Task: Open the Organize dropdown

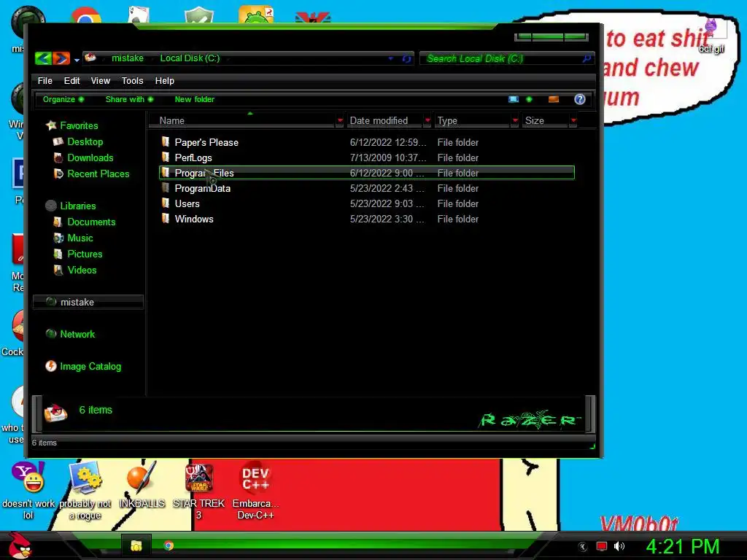Action: click(63, 99)
